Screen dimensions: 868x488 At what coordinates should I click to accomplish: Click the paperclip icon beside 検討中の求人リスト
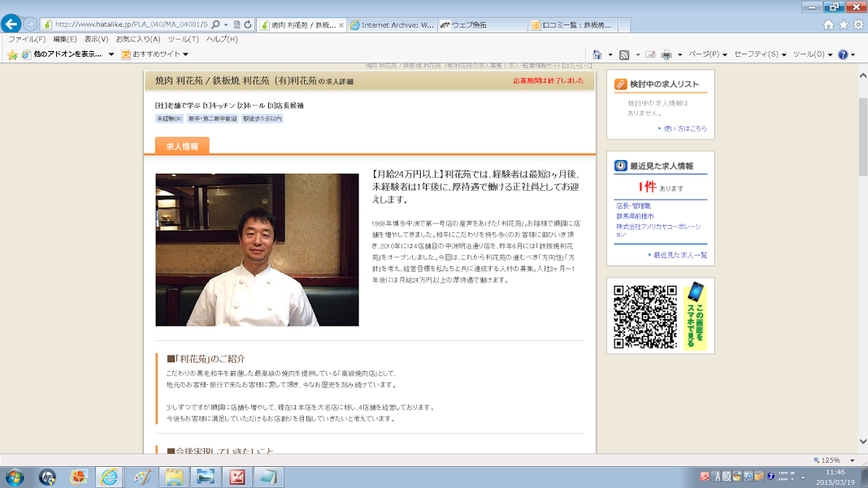pyautogui.click(x=621, y=84)
